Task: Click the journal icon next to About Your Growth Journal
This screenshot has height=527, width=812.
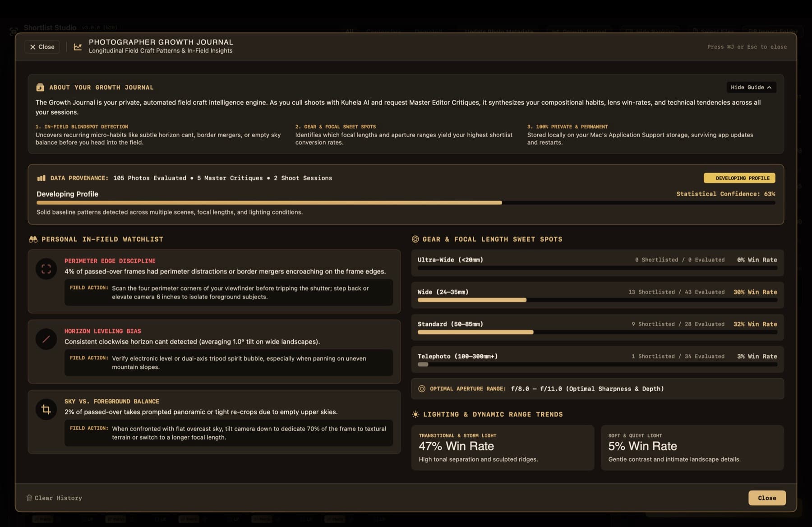Action: coord(40,87)
